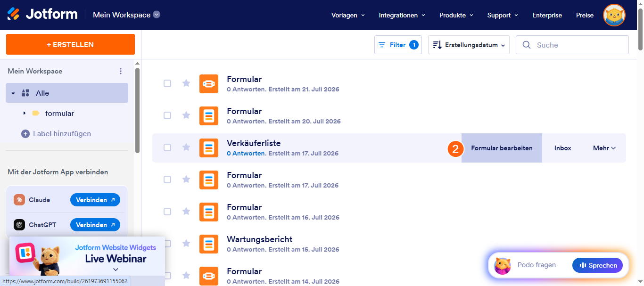Open Mein Workspace three-dot options menu

[x=121, y=71]
